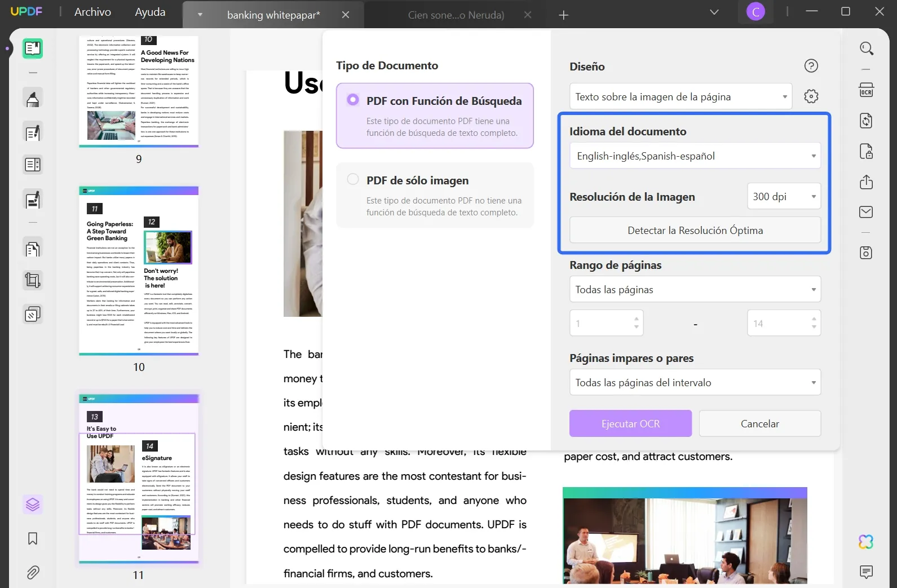Screen dimensions: 897x588
Task: Add a new tab with plus icon
Action: coord(563,15)
